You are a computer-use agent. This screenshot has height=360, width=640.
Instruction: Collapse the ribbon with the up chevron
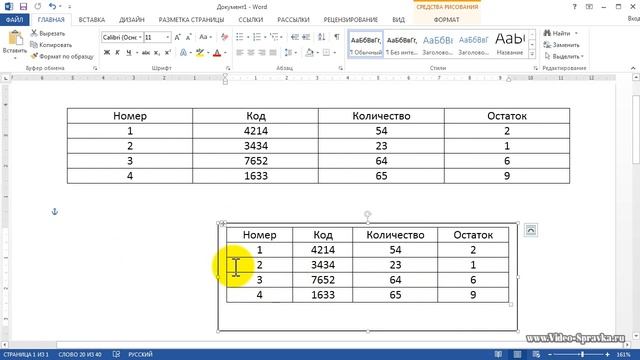click(633, 68)
